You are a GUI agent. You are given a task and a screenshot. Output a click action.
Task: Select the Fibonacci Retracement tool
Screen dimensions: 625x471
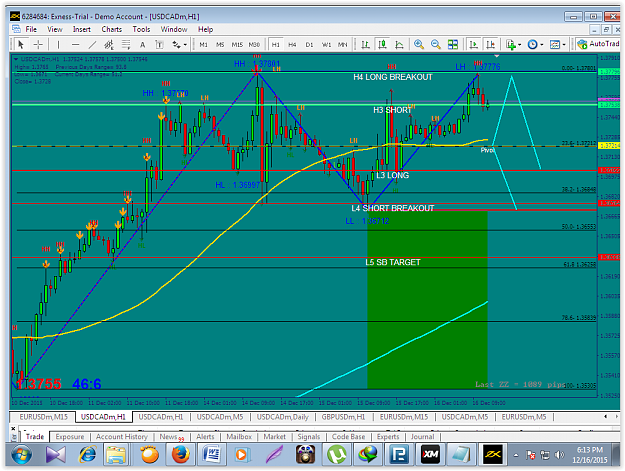(x=126, y=45)
